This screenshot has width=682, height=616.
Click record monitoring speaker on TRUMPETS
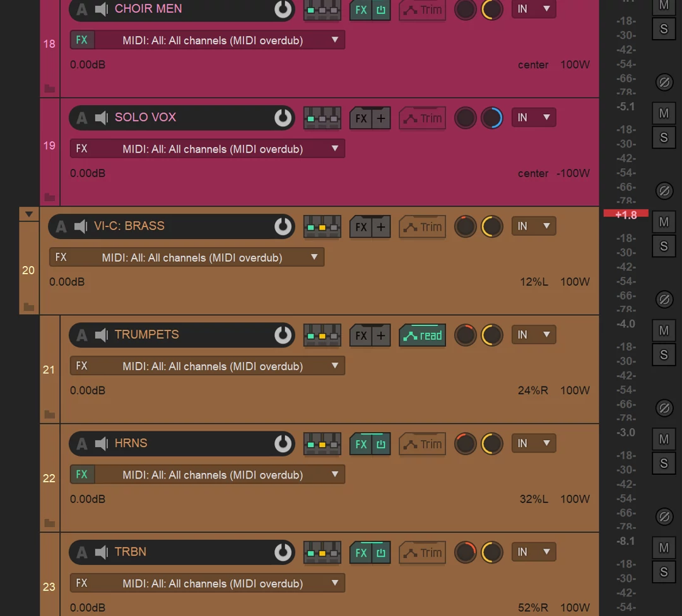[102, 335]
